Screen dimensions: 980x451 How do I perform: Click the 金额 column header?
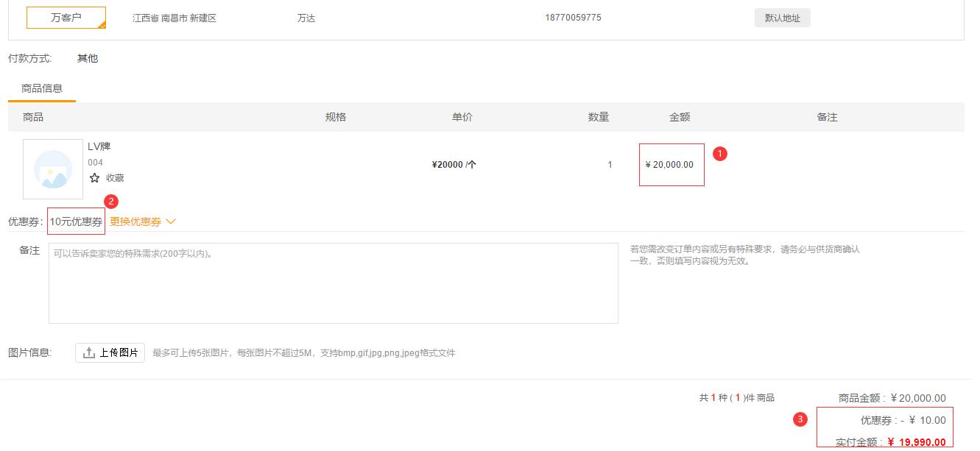[x=679, y=117]
